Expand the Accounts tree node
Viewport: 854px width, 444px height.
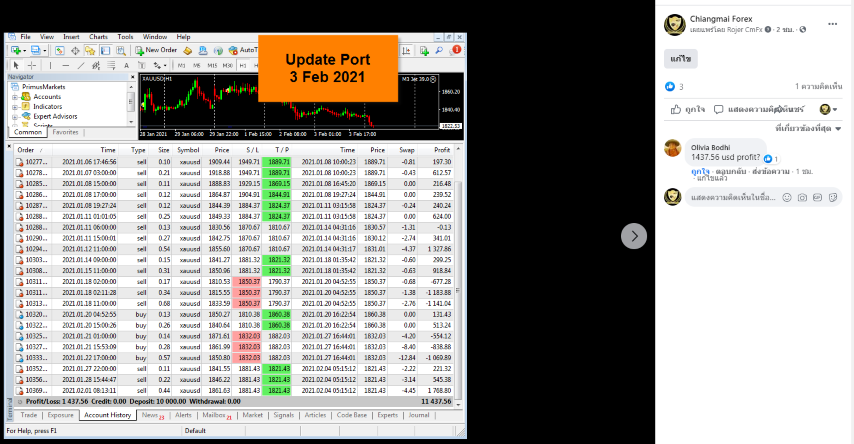pyautogui.click(x=15, y=97)
